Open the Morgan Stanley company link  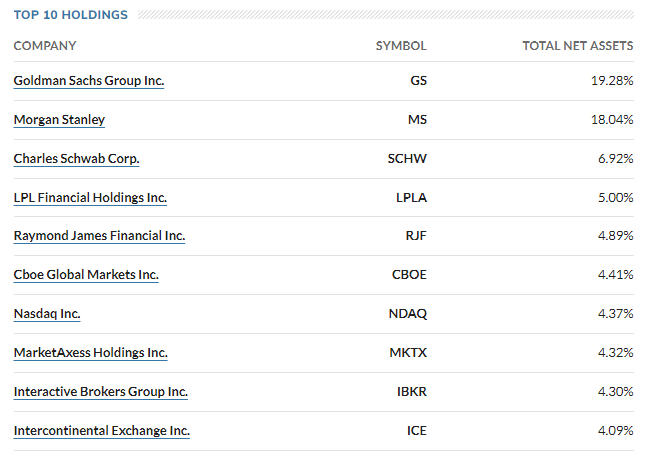(x=59, y=120)
